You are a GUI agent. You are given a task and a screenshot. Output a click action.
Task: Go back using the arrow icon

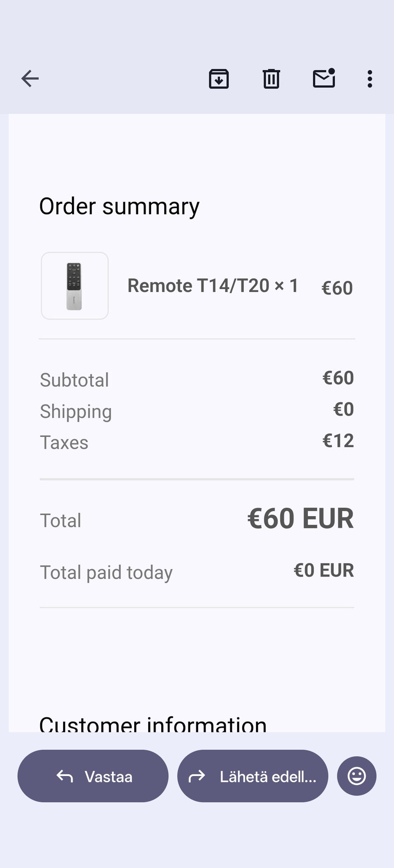(30, 78)
